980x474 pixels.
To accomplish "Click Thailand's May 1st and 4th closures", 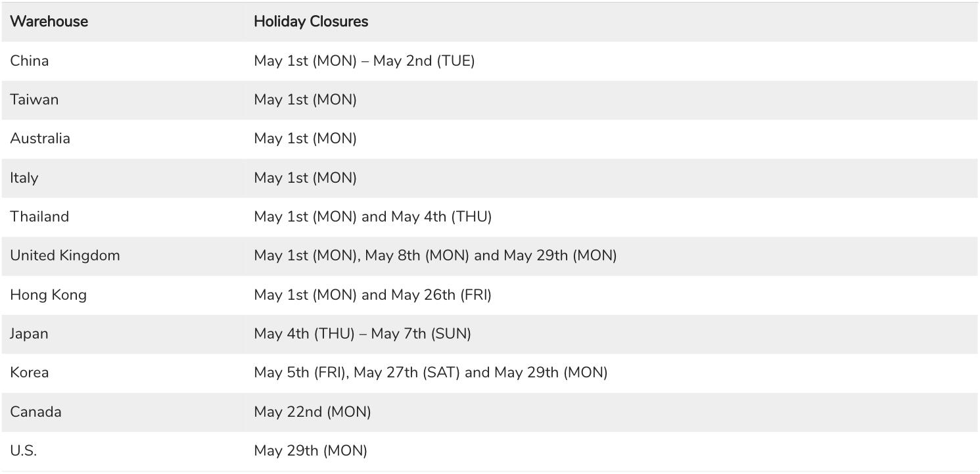I will pos(373,217).
